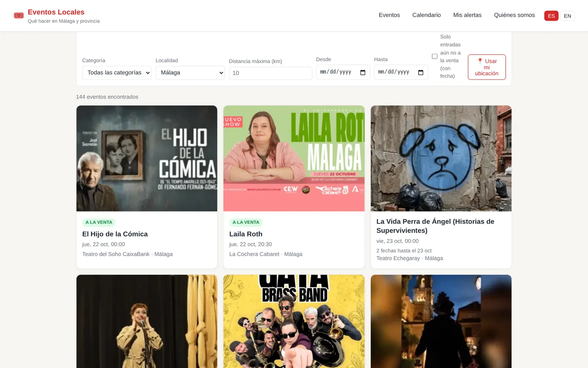Open the night street silhouette image
The height and width of the screenshot is (368, 588).
tap(441, 321)
